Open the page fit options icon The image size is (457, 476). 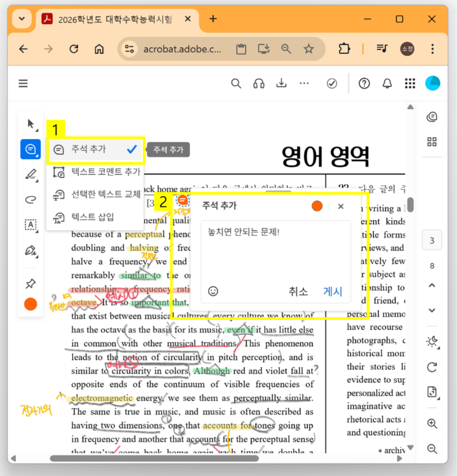[432, 392]
